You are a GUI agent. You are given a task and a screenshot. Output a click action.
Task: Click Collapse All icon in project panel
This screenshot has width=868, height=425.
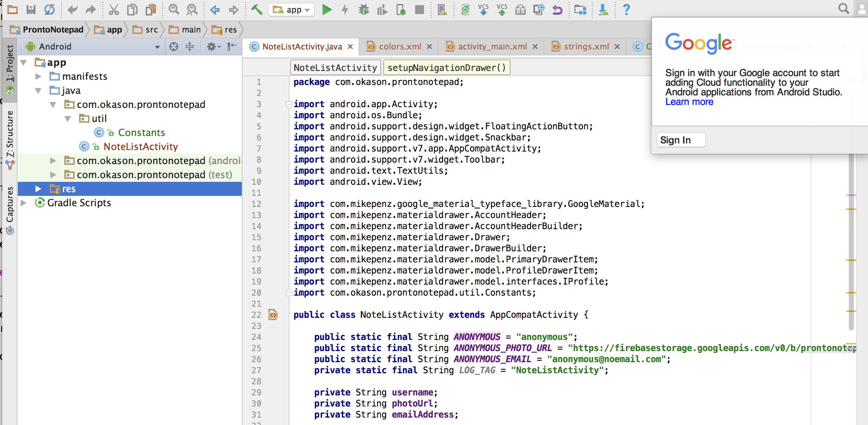(x=190, y=47)
